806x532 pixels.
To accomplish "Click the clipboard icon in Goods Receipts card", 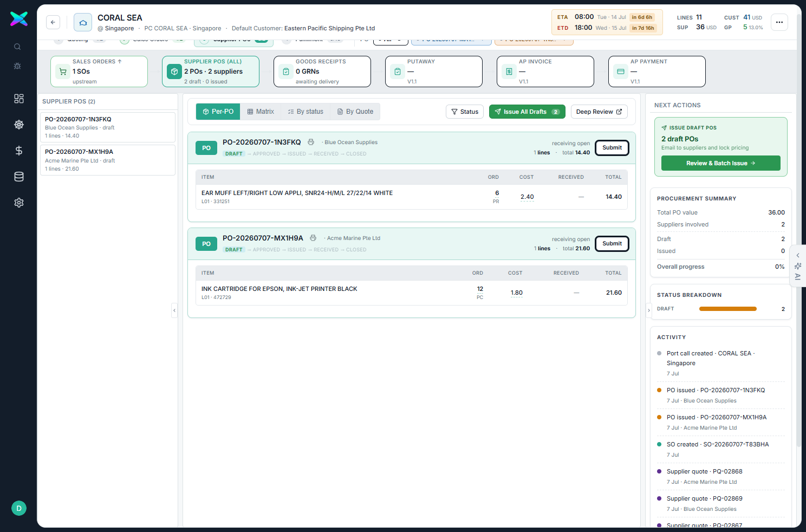I will [286, 72].
